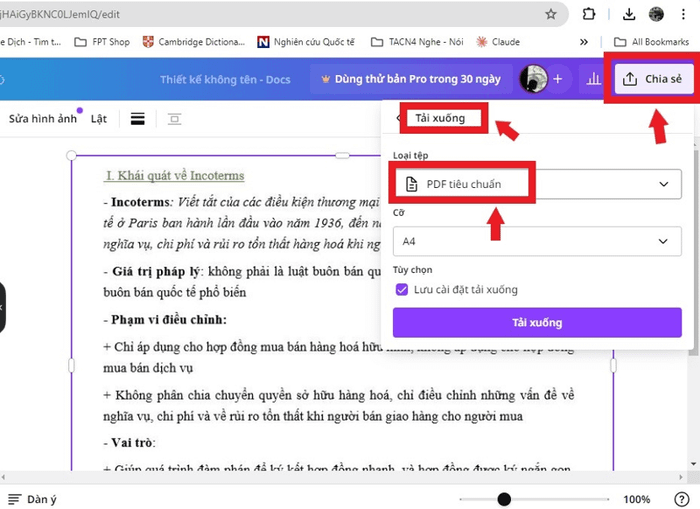Open the Loại tệp PDF tiêu chuẩn dropdown

[x=538, y=184]
